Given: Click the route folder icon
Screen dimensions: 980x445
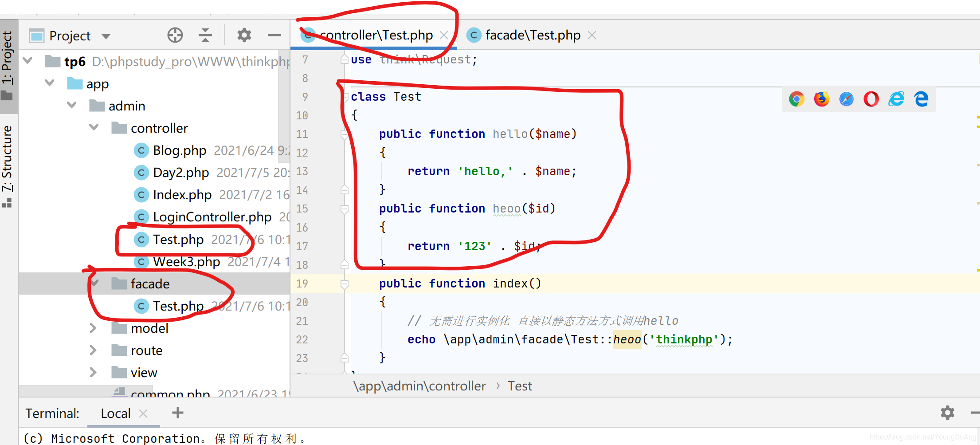Looking at the screenshot, I should 119,350.
